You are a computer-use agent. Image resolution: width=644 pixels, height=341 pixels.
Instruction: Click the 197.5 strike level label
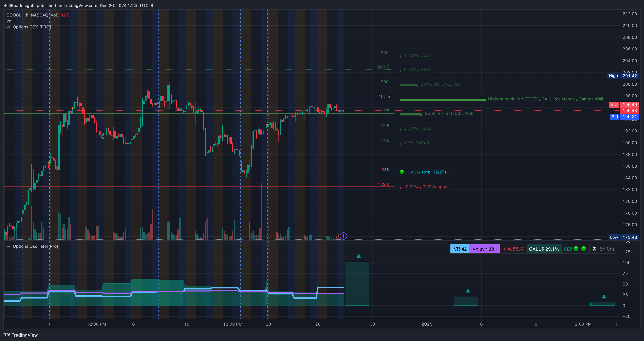pos(384,97)
